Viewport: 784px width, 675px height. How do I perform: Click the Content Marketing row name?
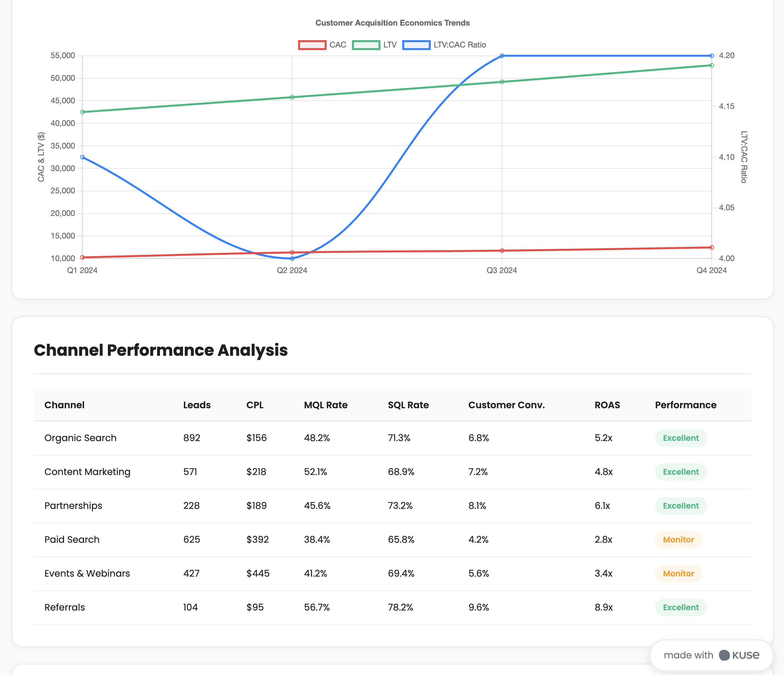(87, 472)
